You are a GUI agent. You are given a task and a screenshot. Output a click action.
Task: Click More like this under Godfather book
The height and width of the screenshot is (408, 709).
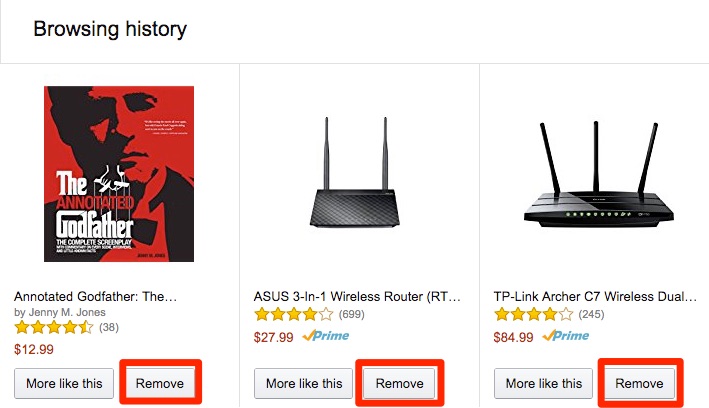tap(64, 383)
